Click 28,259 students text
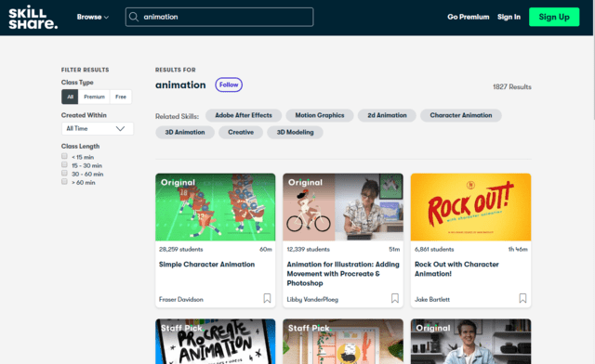Image resolution: width=595 pixels, height=364 pixels. (x=181, y=250)
